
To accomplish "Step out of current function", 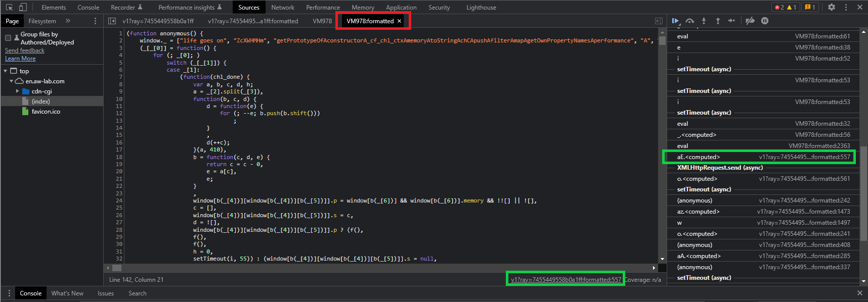I will point(718,21).
